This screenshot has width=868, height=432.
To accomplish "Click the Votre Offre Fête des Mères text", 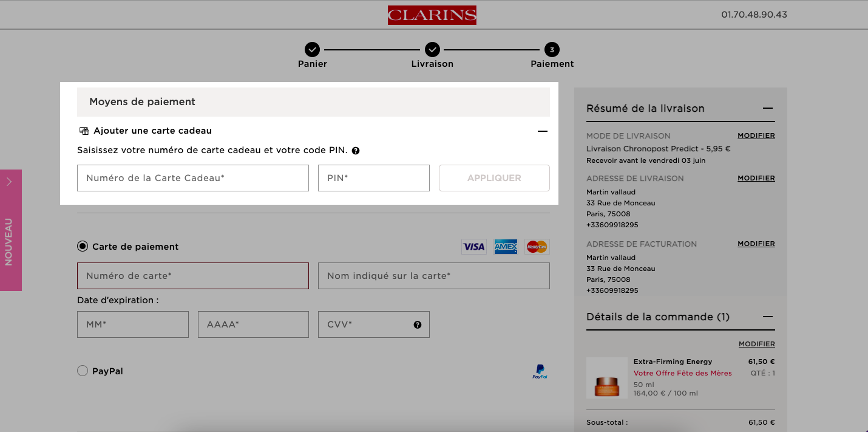I will click(x=683, y=373).
